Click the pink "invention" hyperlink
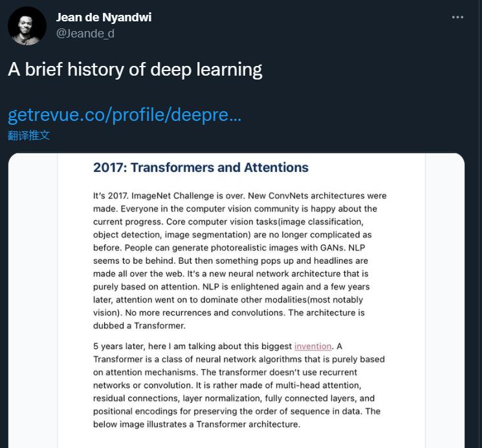 [312, 347]
